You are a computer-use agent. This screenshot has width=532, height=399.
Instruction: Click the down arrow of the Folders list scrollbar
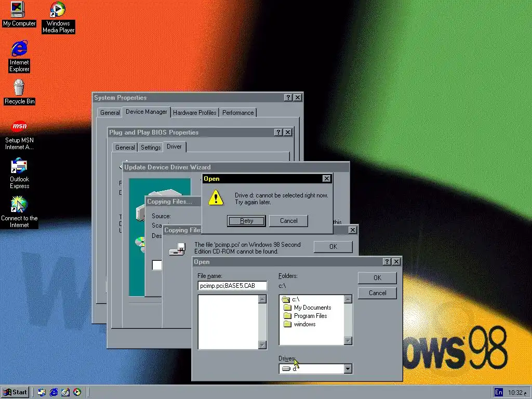[348, 341]
